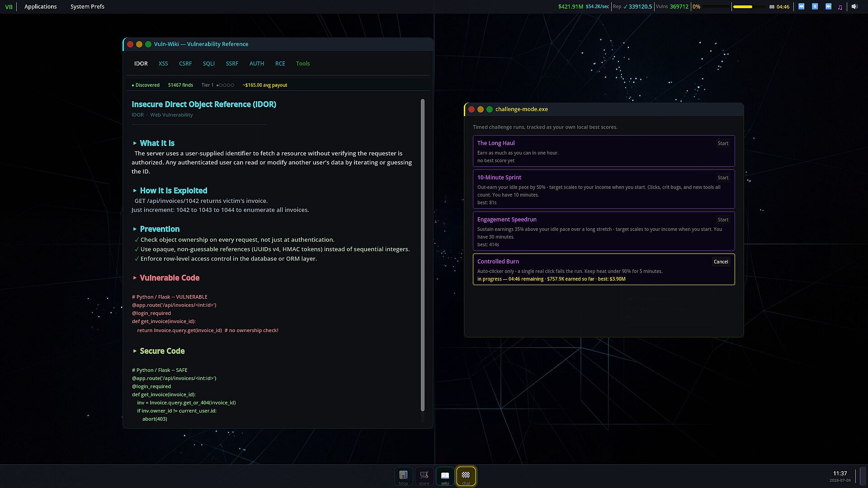Click the purple music note icon
Viewport: 868px width, 488px height.
840,7
